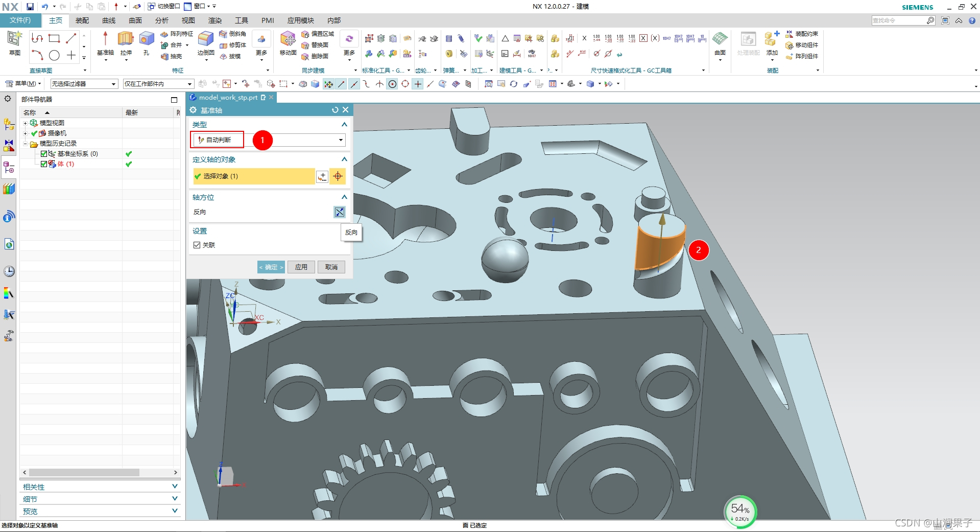Toggle the snap-to-end-point icon in selection bar
980x532 pixels.
click(341, 84)
